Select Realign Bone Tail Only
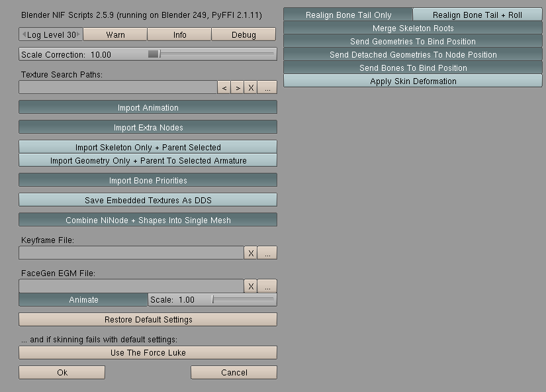Image resolution: width=546 pixels, height=392 pixels. coord(348,15)
